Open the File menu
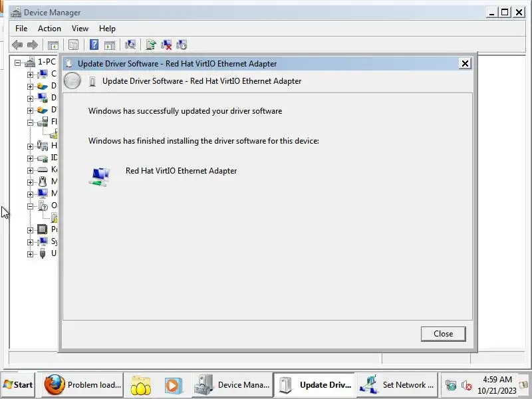The width and height of the screenshot is (532, 399). coord(21,29)
